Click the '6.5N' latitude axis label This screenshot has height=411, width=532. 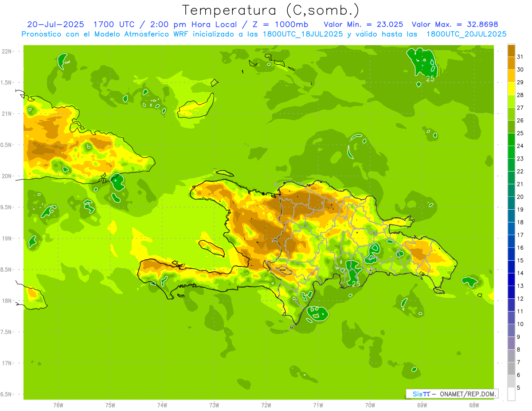point(7,394)
